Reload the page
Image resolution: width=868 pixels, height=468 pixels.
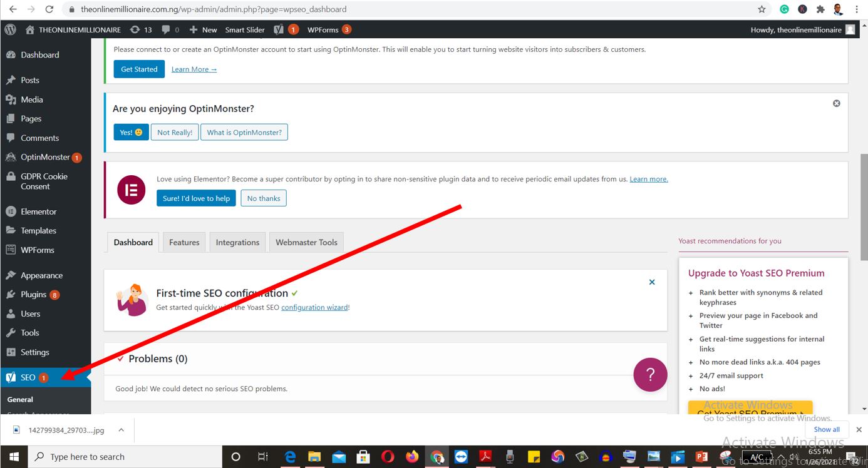(x=49, y=9)
